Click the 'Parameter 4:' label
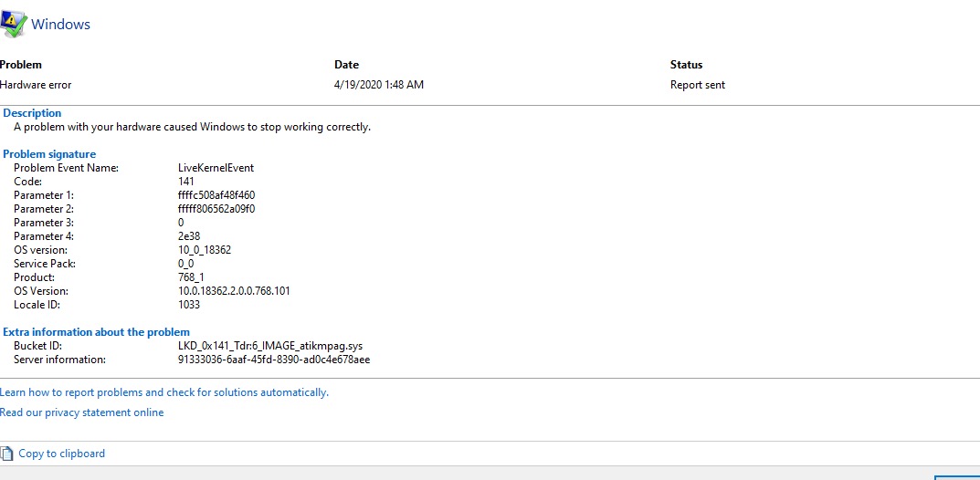This screenshot has height=480, width=980. [x=44, y=236]
